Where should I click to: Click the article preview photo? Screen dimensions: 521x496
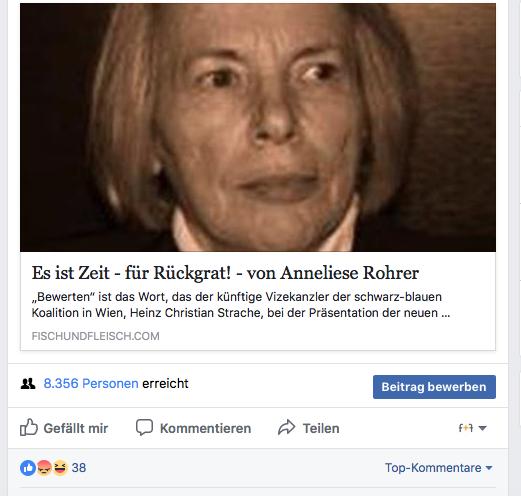258,127
